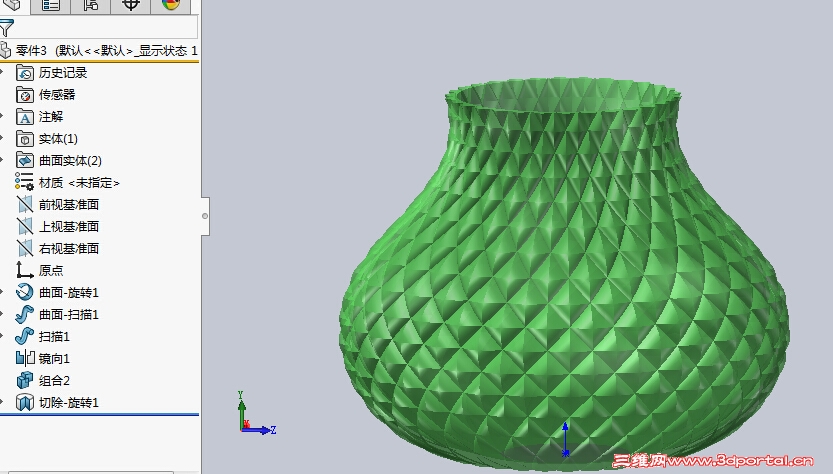Image resolution: width=833 pixels, height=474 pixels.
Task: Open the ConfigurationManager tab
Action: [91, 5]
